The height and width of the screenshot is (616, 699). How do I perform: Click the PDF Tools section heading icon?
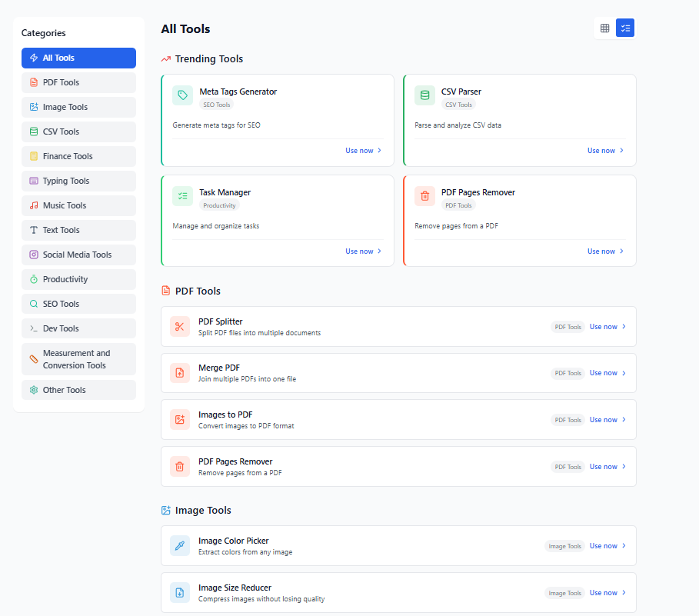[166, 291]
